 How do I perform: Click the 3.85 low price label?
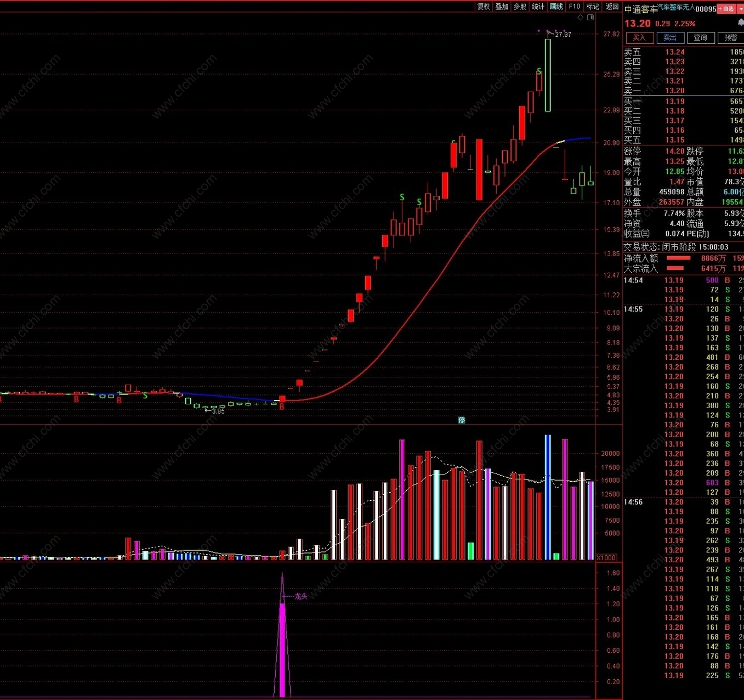pos(218,411)
